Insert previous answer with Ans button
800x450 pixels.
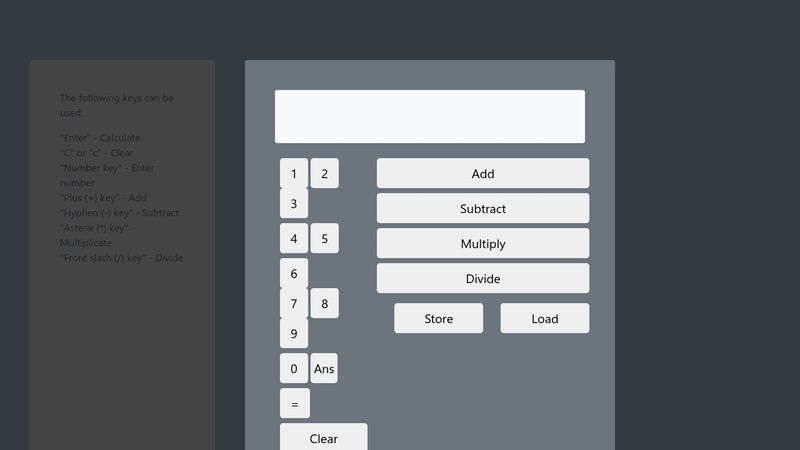click(324, 369)
